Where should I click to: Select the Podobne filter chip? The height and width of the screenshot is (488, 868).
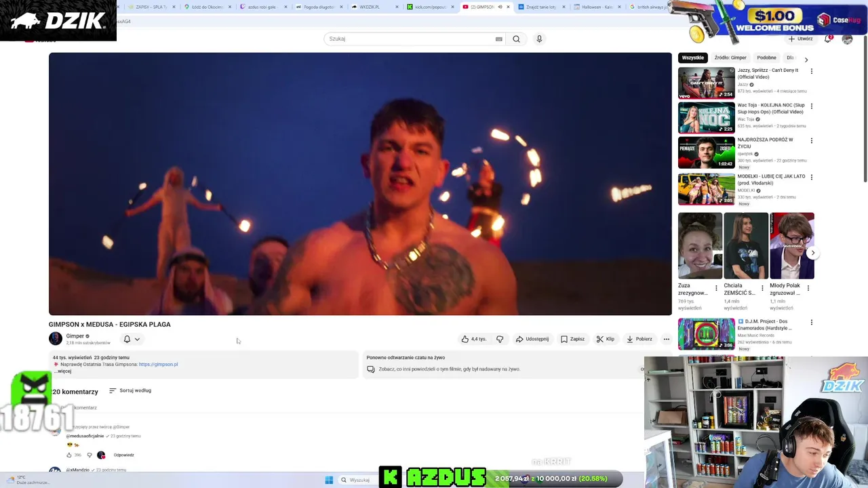click(x=766, y=58)
